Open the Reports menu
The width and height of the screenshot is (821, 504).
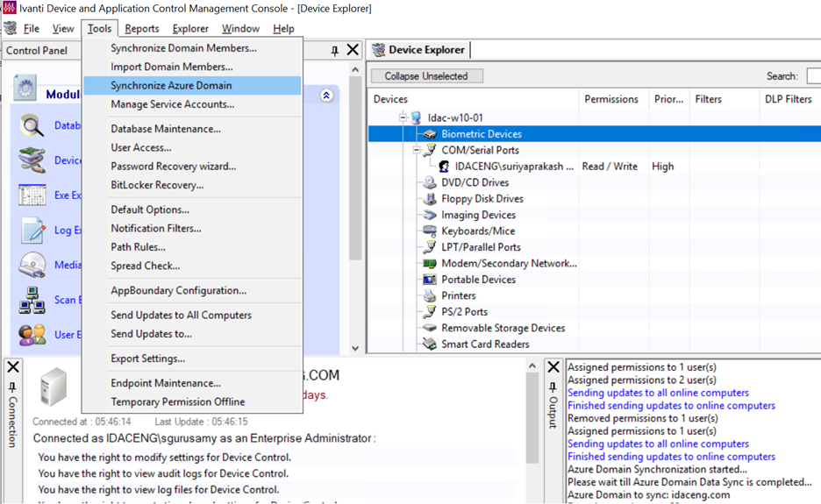(141, 29)
